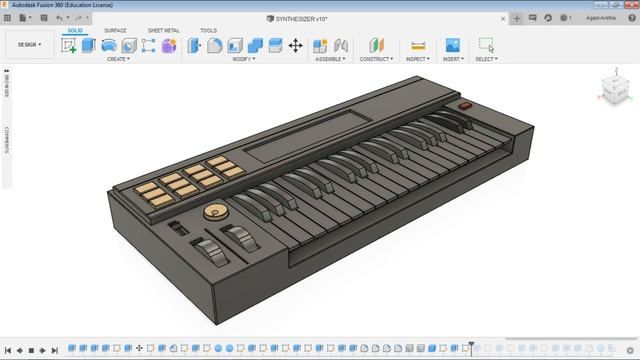
Task: Switch to the Tools tab
Action: [209, 31]
